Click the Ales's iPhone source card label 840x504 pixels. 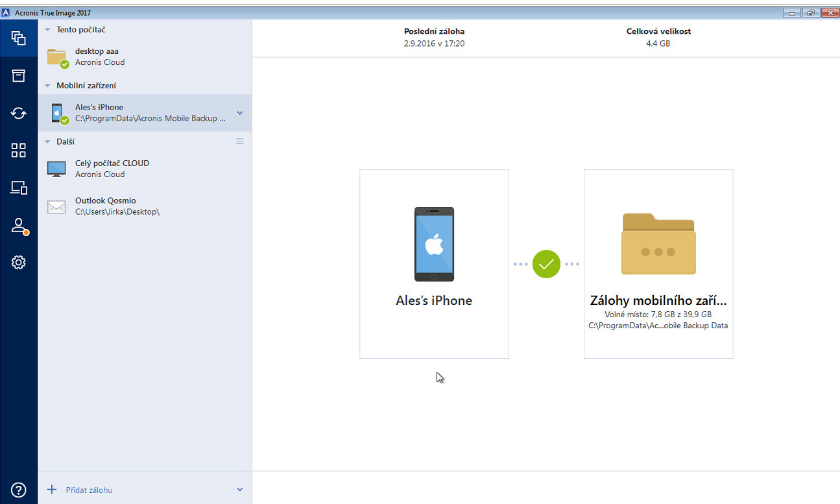434,301
